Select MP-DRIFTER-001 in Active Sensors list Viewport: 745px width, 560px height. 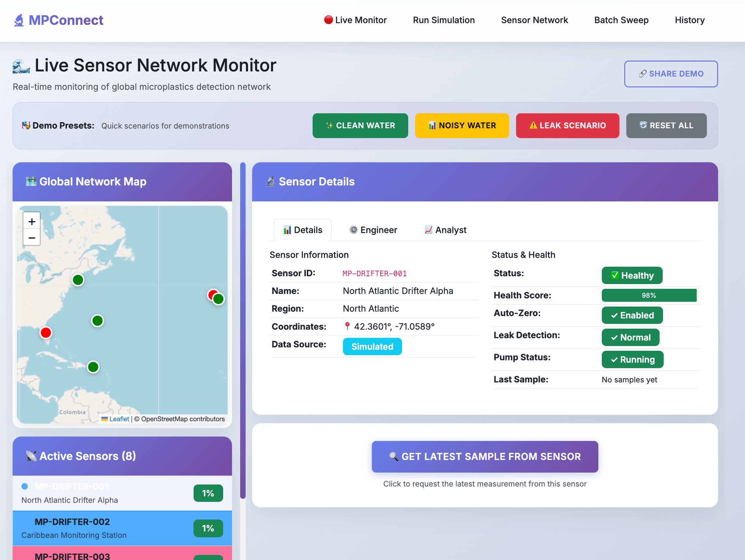122,493
